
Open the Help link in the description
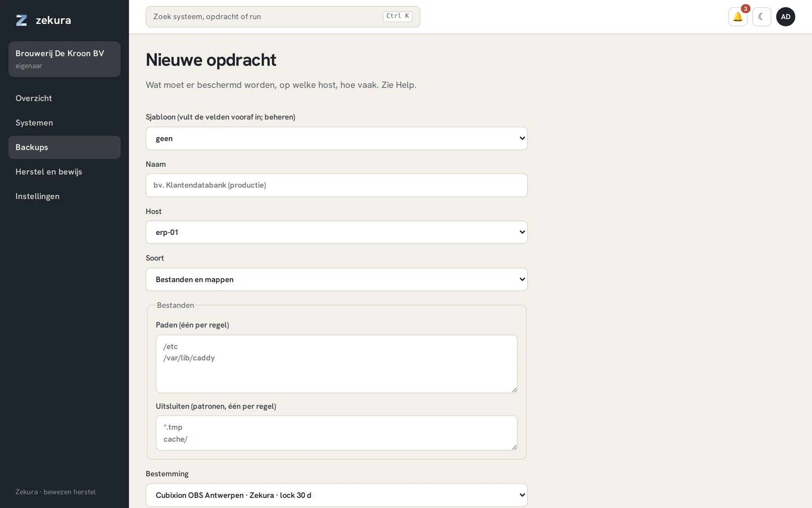point(405,85)
